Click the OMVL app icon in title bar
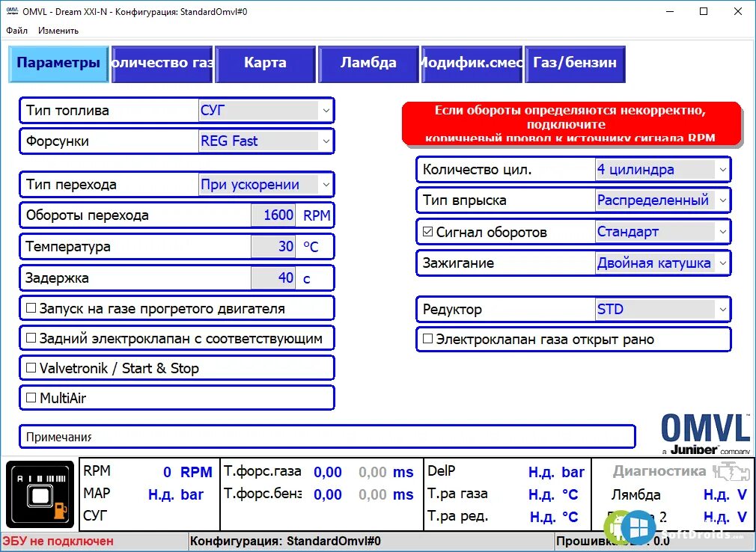This screenshot has height=552, width=756. (12, 11)
